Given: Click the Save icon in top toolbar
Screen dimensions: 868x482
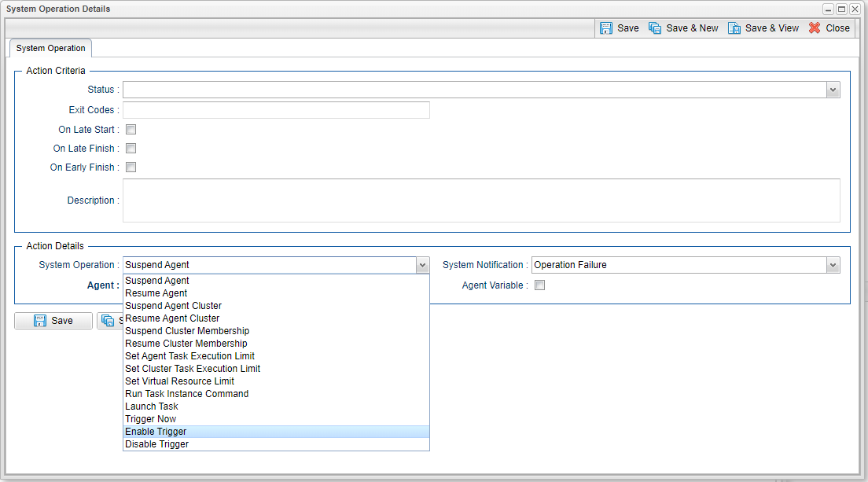Looking at the screenshot, I should point(606,28).
